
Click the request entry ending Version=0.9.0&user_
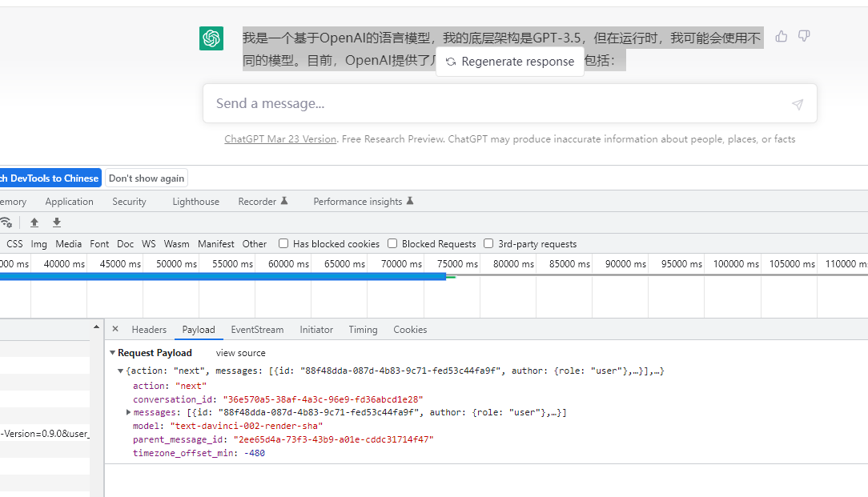pos(45,433)
